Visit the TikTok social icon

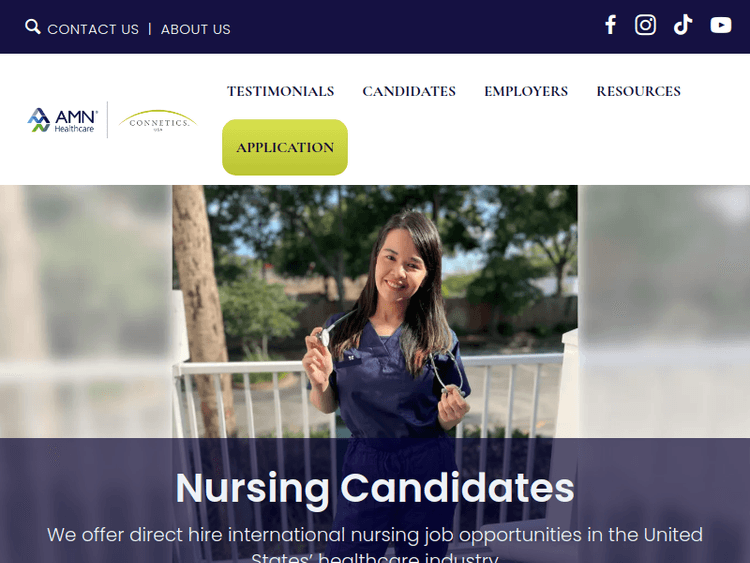pos(683,25)
